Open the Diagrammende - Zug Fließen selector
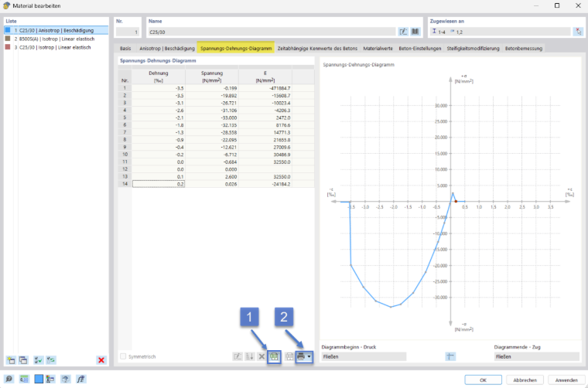Viewport: 588px width, 388px height. (537, 356)
